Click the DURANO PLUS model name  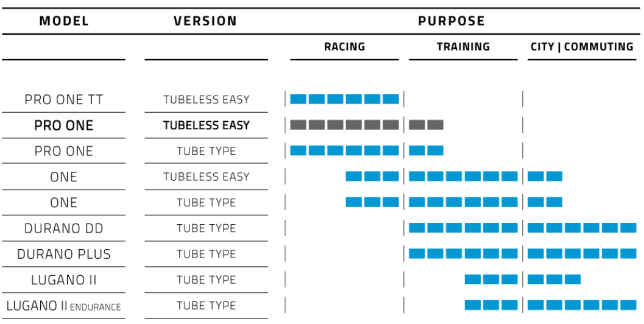(64, 254)
